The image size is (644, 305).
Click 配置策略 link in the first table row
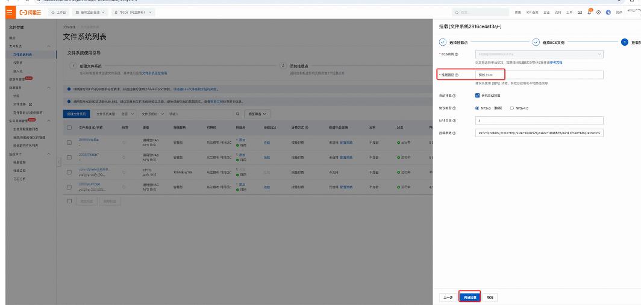pos(346,142)
